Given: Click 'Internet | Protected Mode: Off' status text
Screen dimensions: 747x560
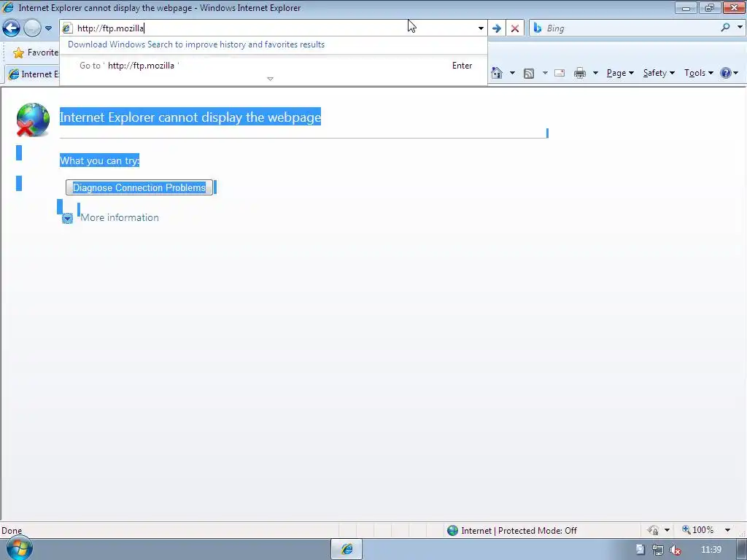Looking at the screenshot, I should (519, 531).
